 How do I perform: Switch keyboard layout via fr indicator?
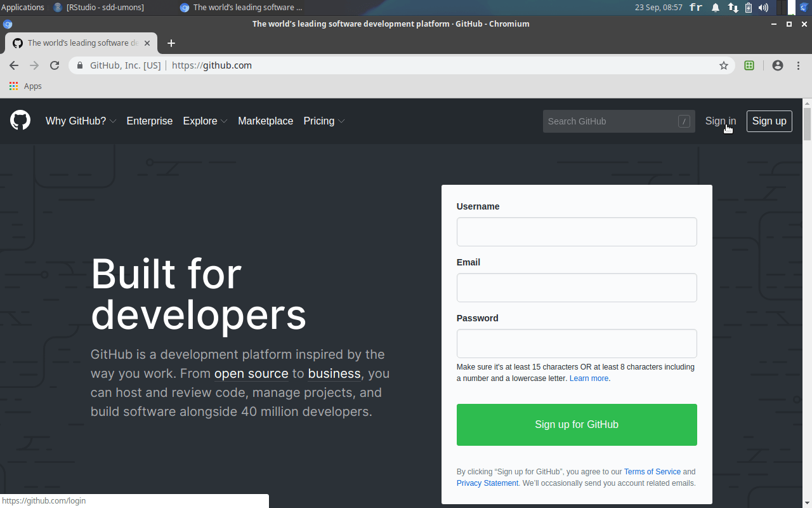tap(696, 8)
